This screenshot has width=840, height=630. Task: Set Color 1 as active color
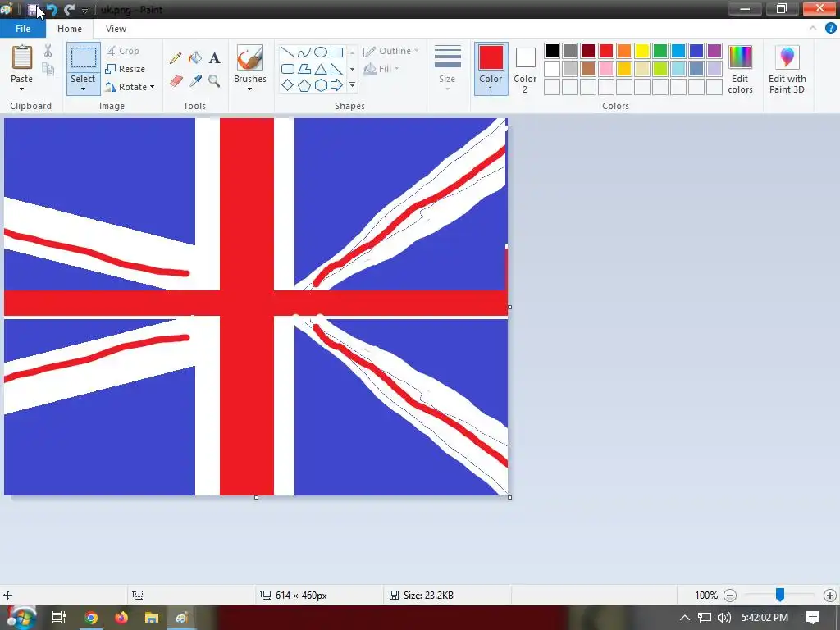point(491,69)
